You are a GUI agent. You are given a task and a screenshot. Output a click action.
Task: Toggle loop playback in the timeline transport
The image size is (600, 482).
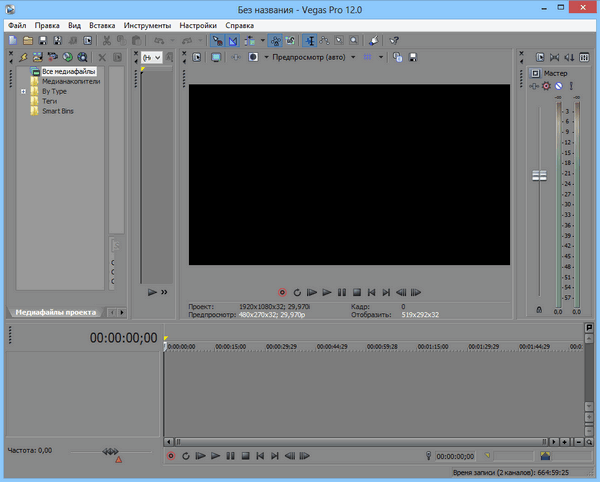pos(185,456)
